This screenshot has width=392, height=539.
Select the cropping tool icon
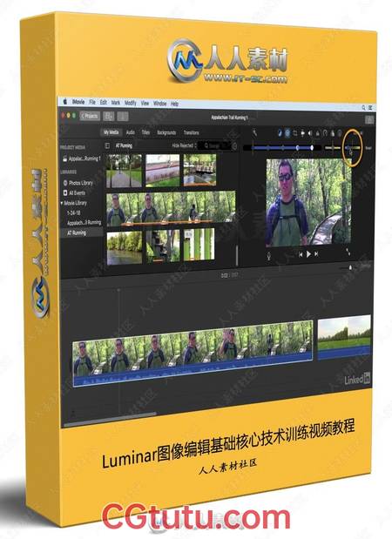coord(294,133)
